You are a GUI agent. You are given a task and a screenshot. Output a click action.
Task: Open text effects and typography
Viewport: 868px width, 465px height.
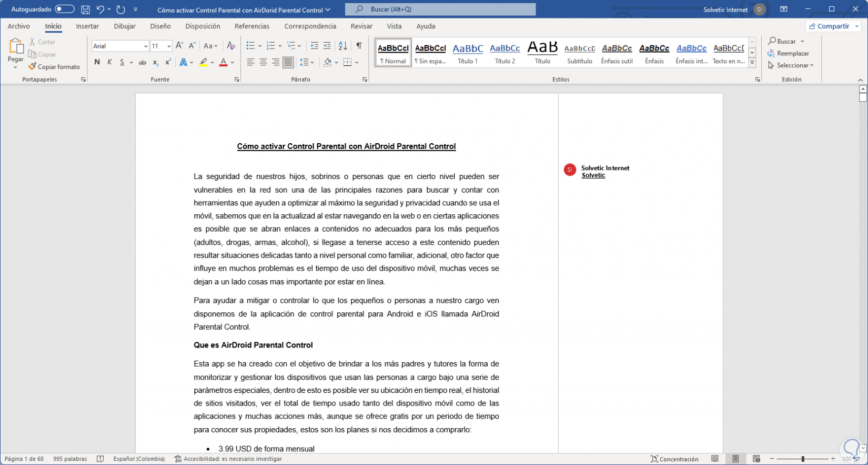[x=184, y=62]
